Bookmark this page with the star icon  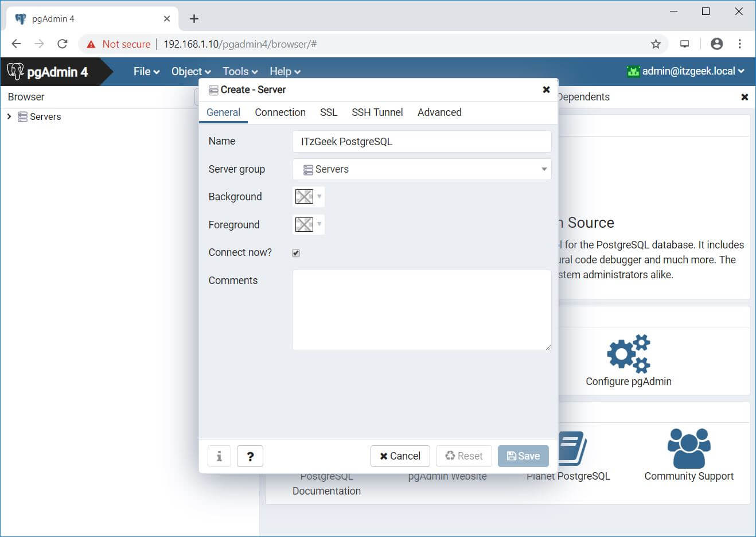coord(656,44)
